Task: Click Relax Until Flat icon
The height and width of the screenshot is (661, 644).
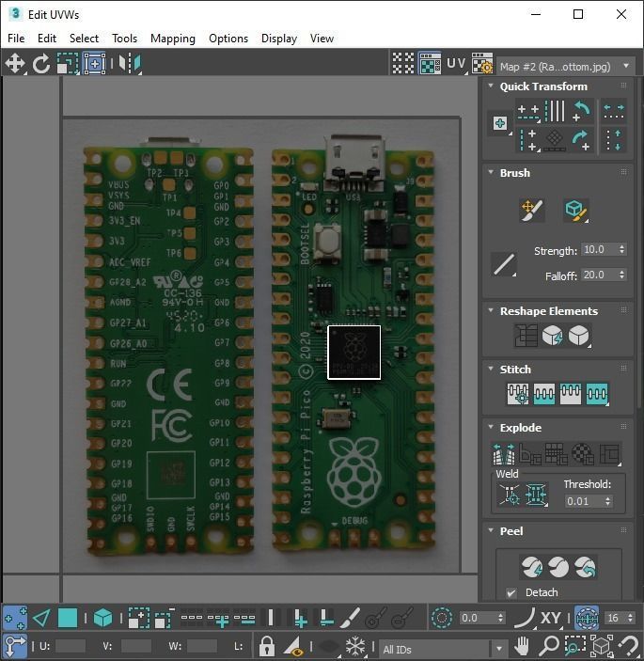Action: [553, 336]
